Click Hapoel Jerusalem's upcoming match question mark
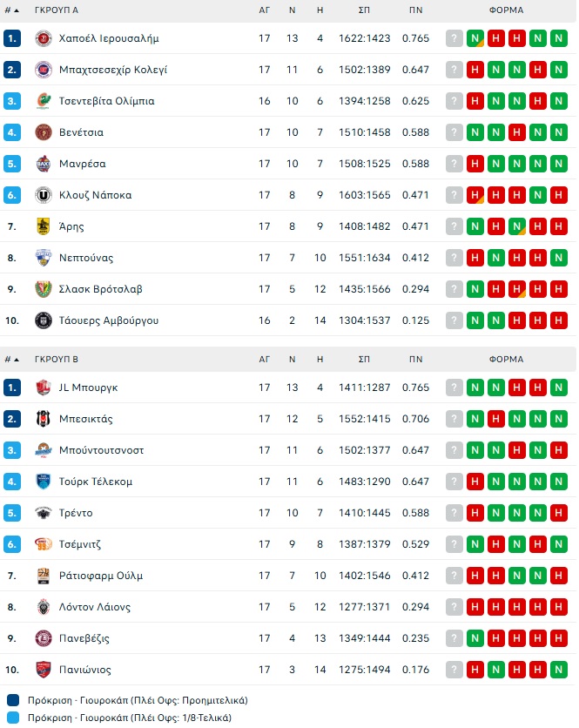 tap(454, 38)
